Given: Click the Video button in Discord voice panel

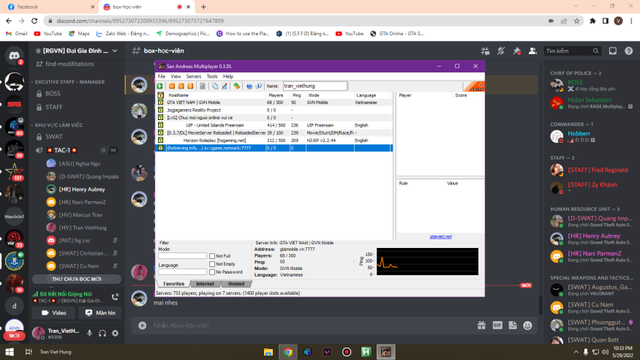Looking at the screenshot, I should coord(54,313).
